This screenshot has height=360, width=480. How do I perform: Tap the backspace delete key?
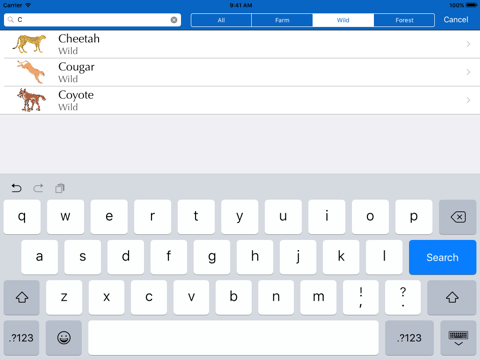457,217
